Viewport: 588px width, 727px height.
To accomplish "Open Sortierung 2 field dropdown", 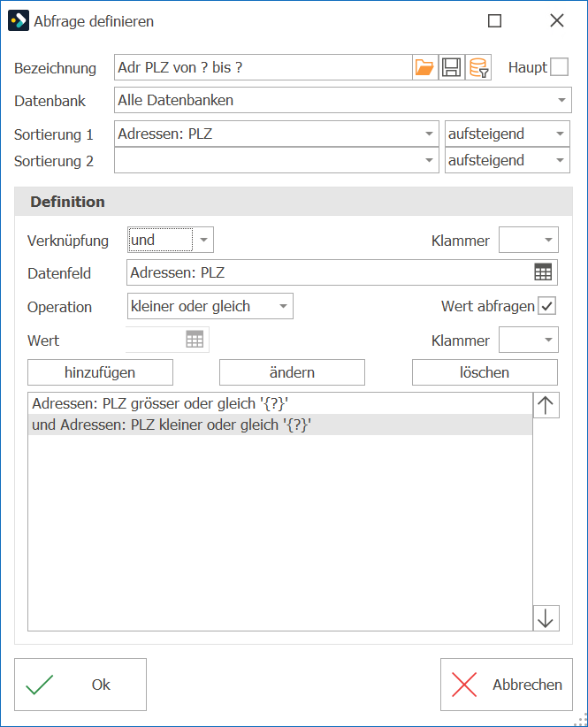I will tap(429, 160).
